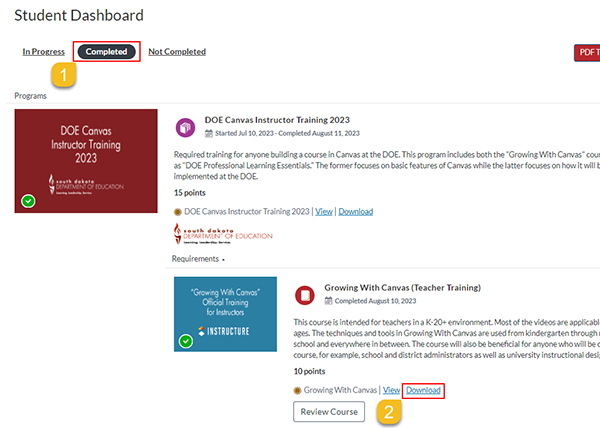Select the '10 points' text
This screenshot has height=428, width=600.
309,371
